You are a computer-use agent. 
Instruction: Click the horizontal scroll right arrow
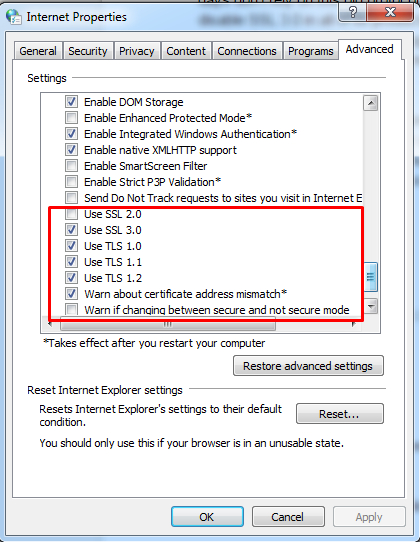[353, 324]
